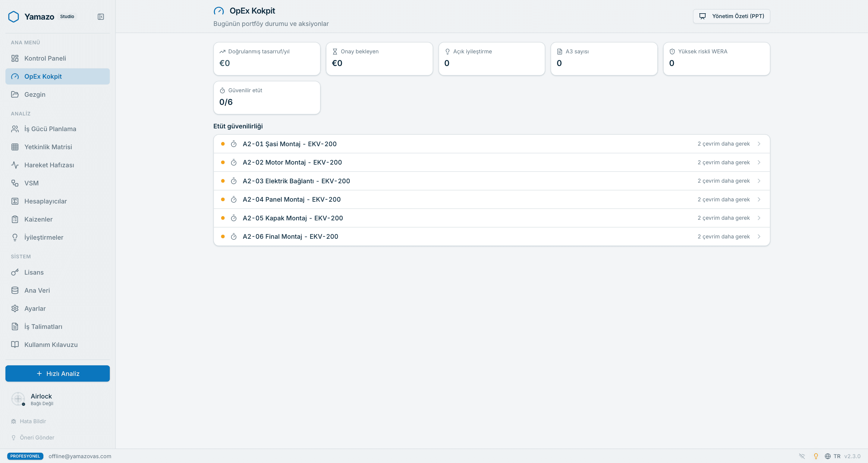Click the Yamazo hexagon logo
This screenshot has height=463, width=868.
point(14,17)
